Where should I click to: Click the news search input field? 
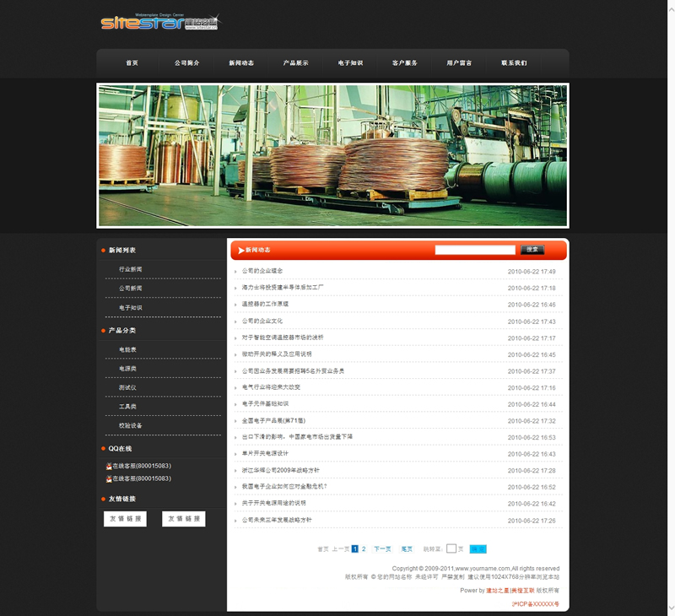click(x=474, y=250)
